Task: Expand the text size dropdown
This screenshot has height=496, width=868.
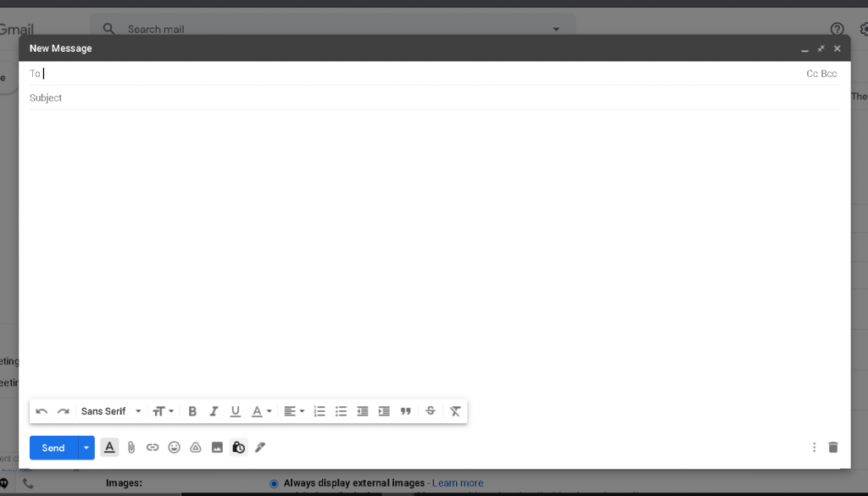Action: tap(163, 411)
